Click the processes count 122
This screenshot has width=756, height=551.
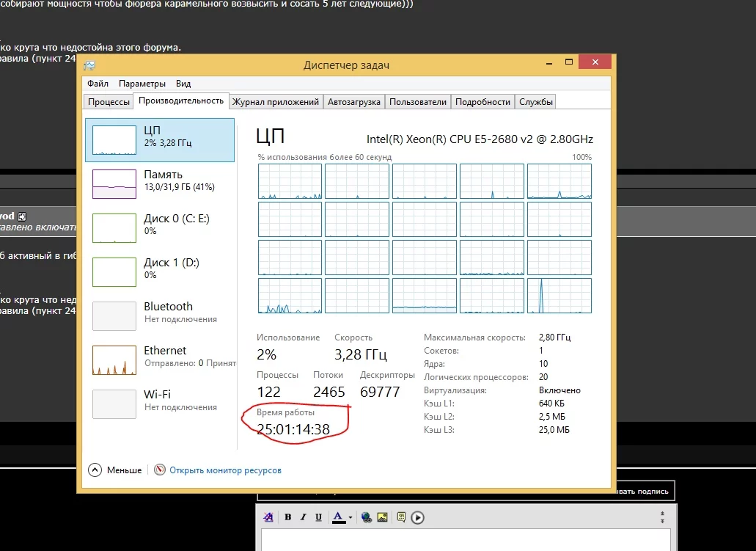268,392
